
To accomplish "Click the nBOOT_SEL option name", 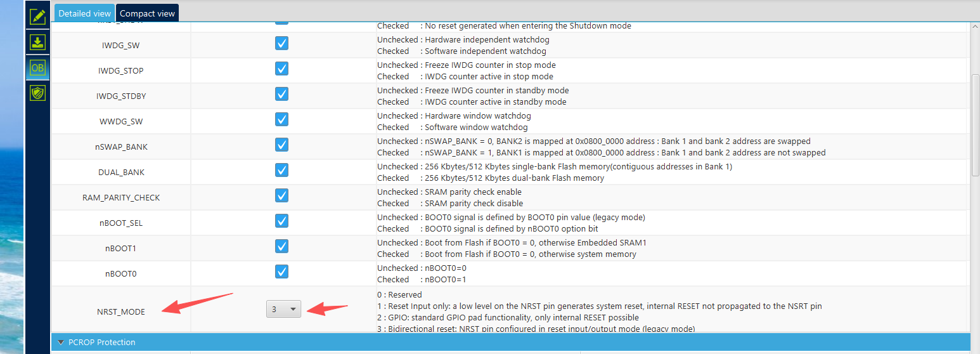I will (x=121, y=223).
